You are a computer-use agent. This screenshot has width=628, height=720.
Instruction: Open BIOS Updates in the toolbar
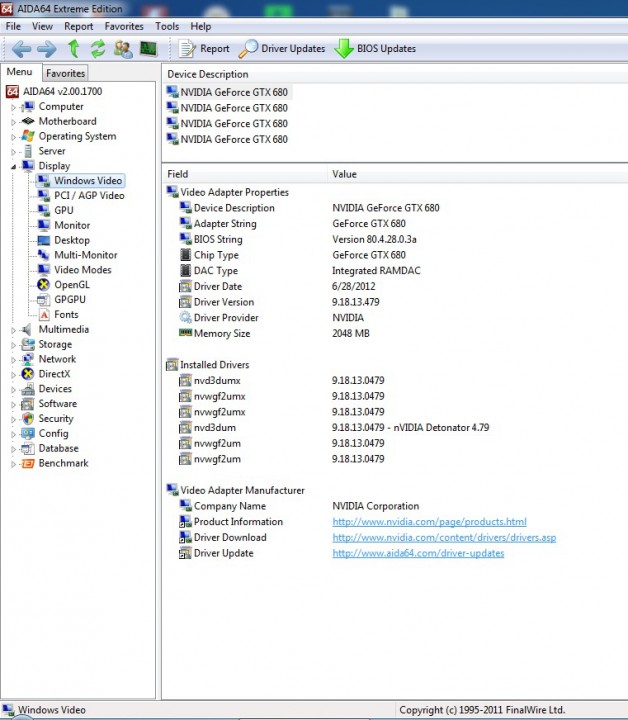click(x=375, y=49)
